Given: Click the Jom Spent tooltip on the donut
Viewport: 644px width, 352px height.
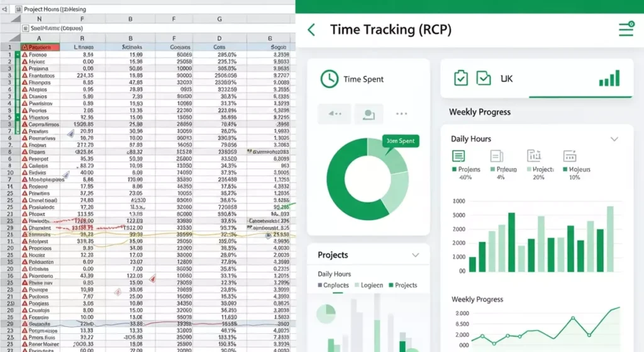Looking at the screenshot, I should 401,141.
